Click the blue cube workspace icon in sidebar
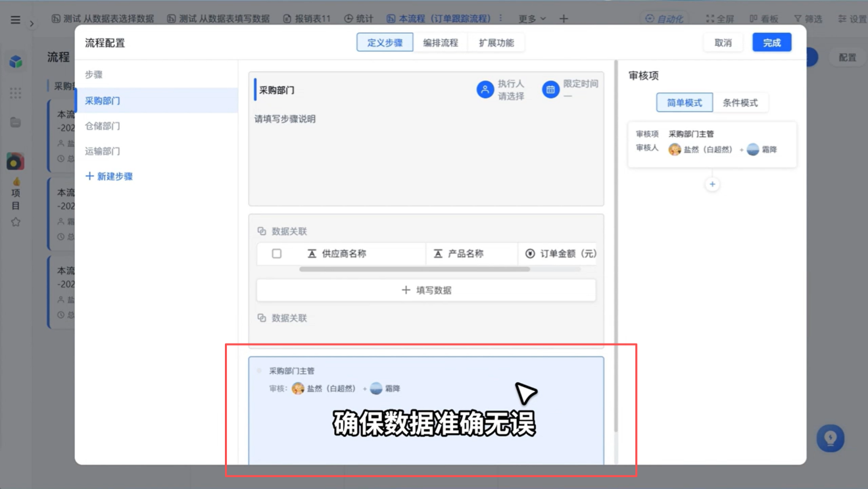Viewport: 868px width, 489px height. point(16,61)
